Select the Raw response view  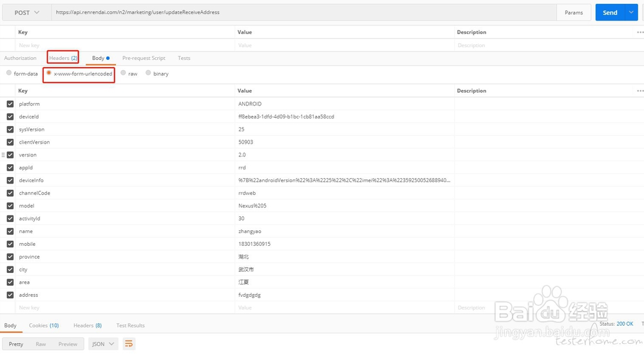[x=41, y=344]
